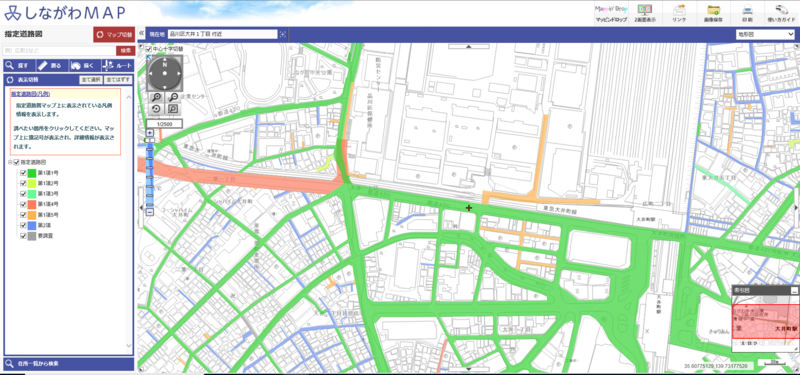Click the locate icon beside the address field
Viewport: 800px width, 375px height.
point(283,34)
